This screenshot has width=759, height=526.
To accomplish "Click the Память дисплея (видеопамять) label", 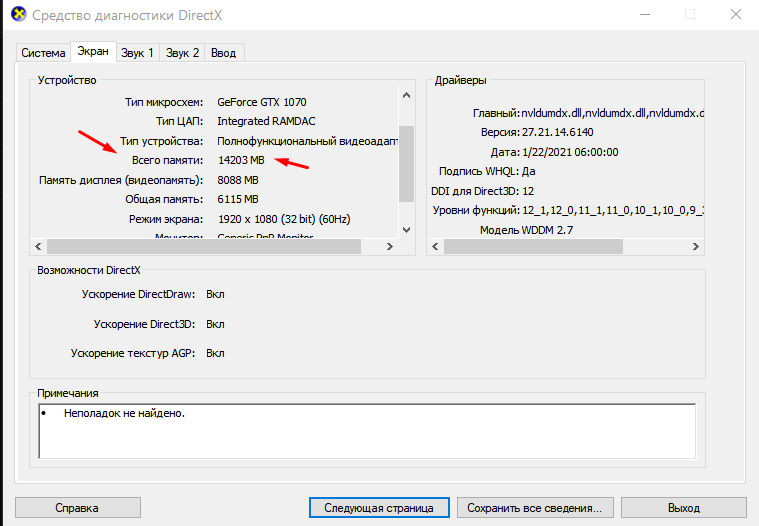I will tap(121, 180).
